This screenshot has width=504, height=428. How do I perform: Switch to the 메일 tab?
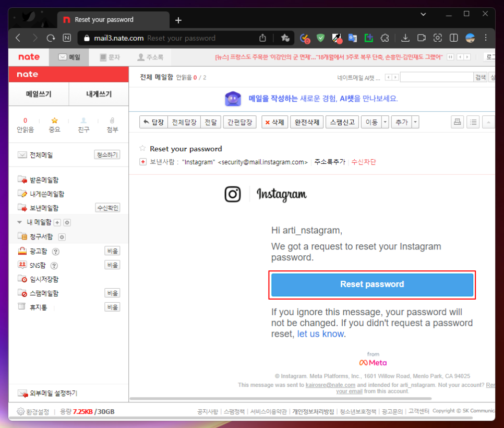69,57
